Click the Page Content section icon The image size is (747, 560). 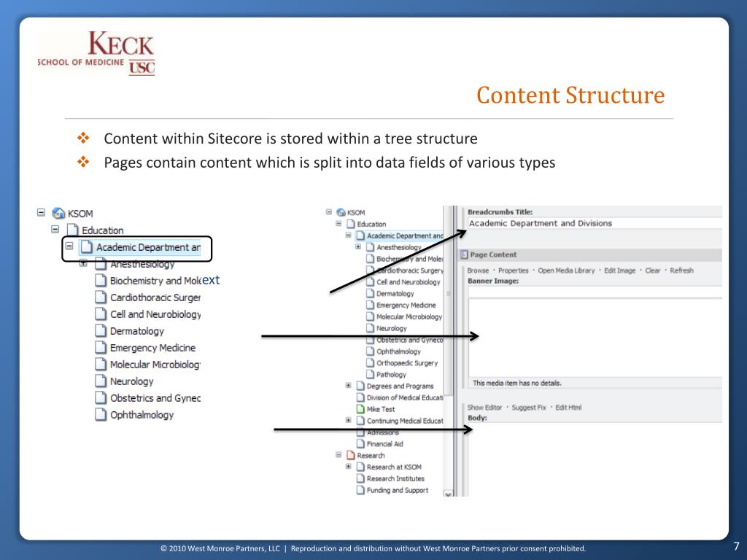point(464,254)
